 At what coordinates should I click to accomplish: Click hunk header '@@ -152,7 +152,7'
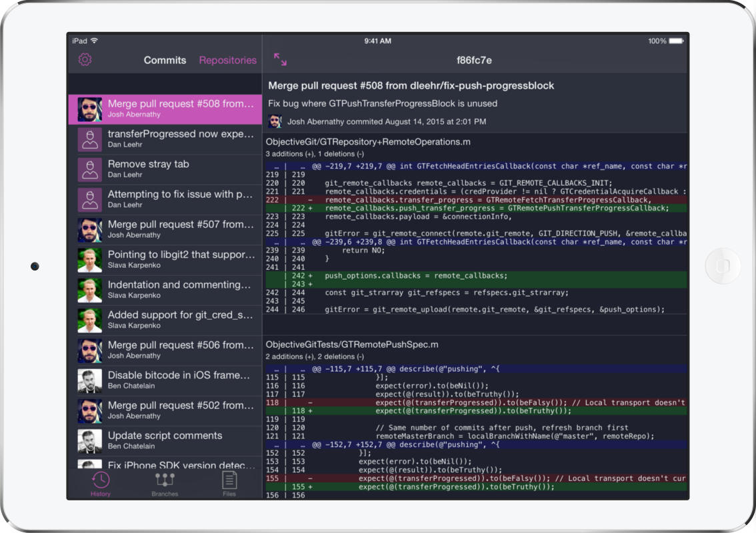(x=475, y=445)
